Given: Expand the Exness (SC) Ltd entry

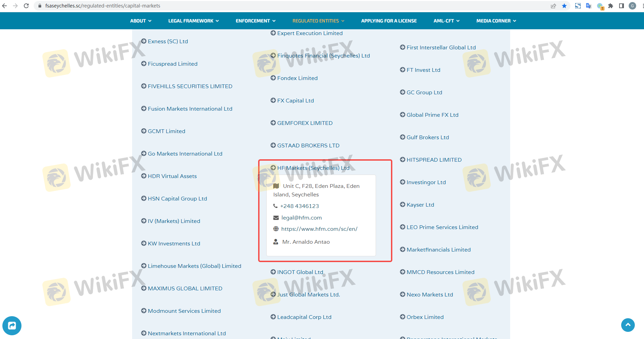Looking at the screenshot, I should click(x=168, y=41).
